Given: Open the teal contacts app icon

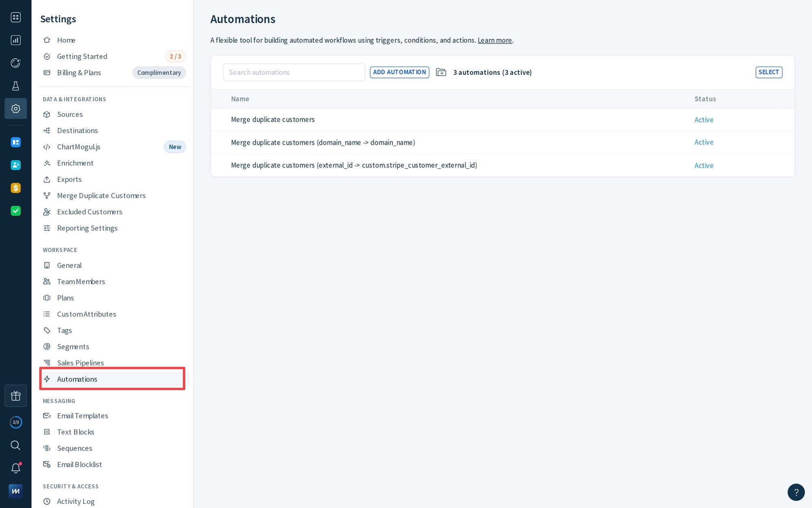Looking at the screenshot, I should [x=15, y=165].
